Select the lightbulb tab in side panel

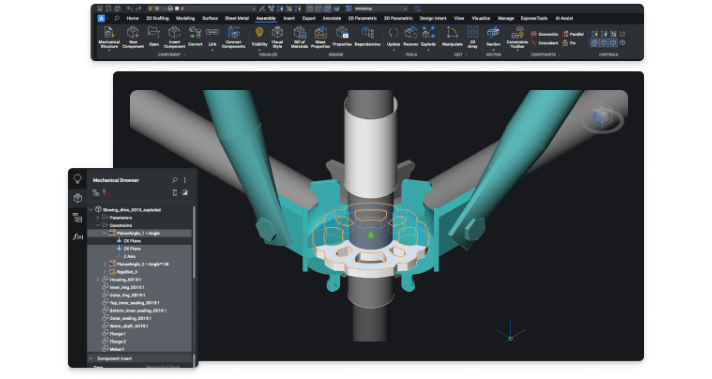(x=78, y=179)
